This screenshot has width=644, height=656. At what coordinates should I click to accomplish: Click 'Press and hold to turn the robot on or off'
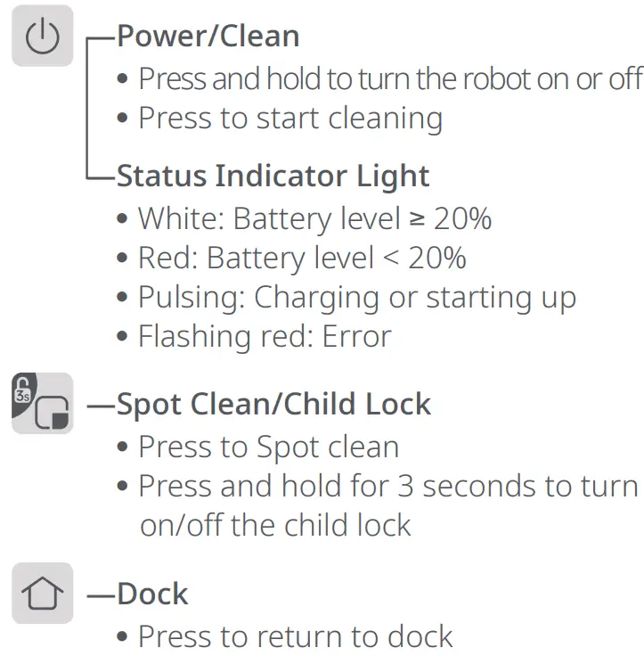click(389, 78)
